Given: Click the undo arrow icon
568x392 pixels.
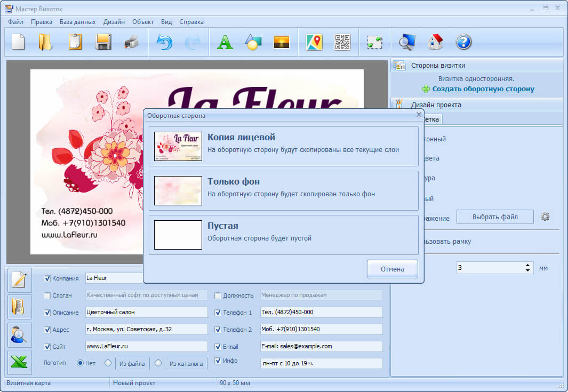Looking at the screenshot, I should [164, 42].
